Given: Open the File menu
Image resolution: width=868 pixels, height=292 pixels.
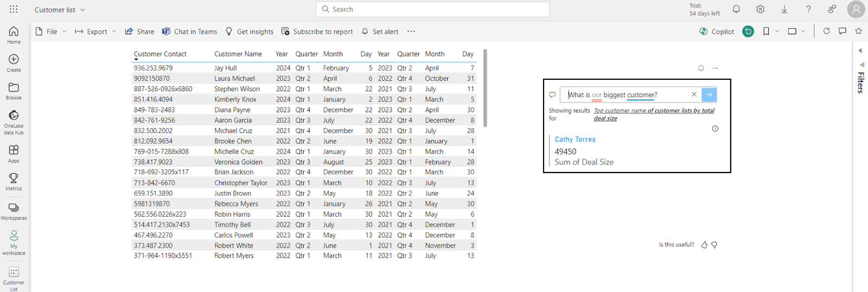Looking at the screenshot, I should [x=51, y=31].
